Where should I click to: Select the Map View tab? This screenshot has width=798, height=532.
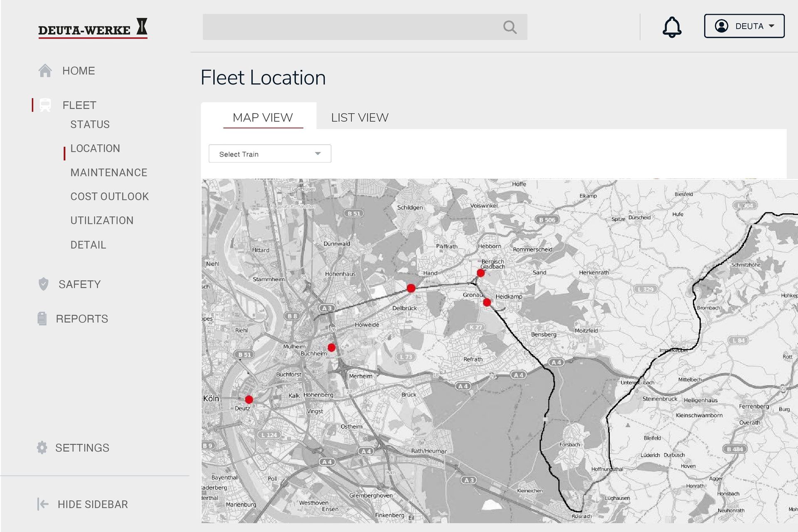point(263,118)
